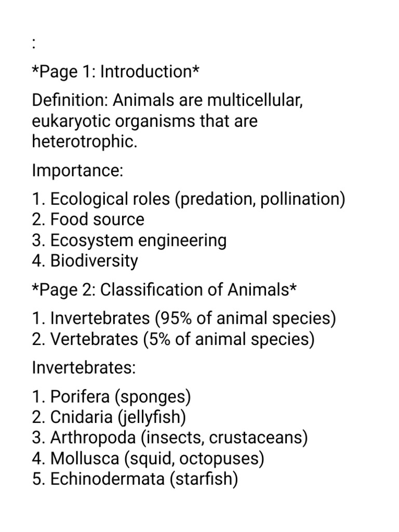
Task: Select the 'Cnidaria (jellyfish)' entry
Action: [x=109, y=417]
